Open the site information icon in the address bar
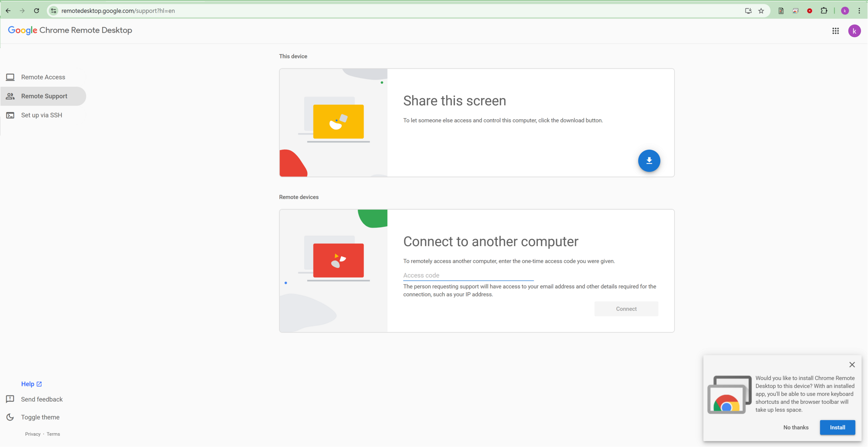The height and width of the screenshot is (447, 868). pyautogui.click(x=54, y=11)
